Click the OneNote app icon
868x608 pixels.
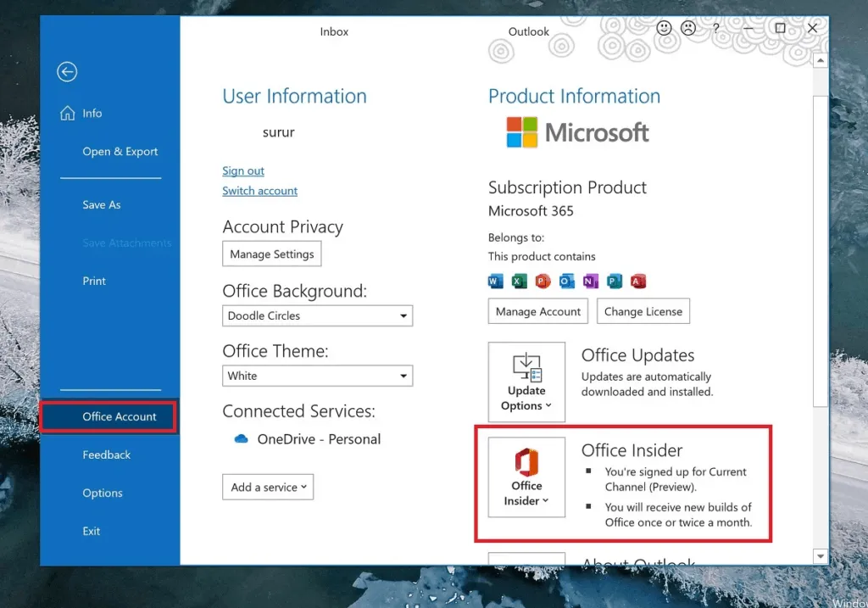click(x=591, y=282)
